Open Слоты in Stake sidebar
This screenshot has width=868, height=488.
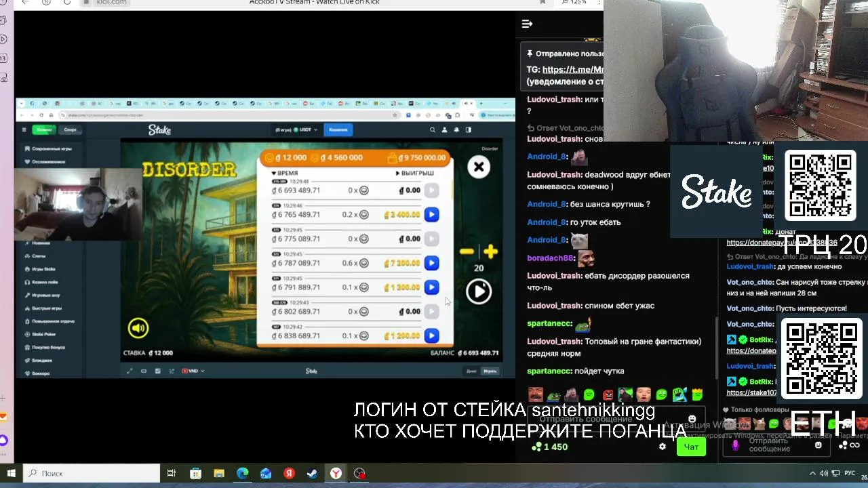pyautogui.click(x=39, y=256)
